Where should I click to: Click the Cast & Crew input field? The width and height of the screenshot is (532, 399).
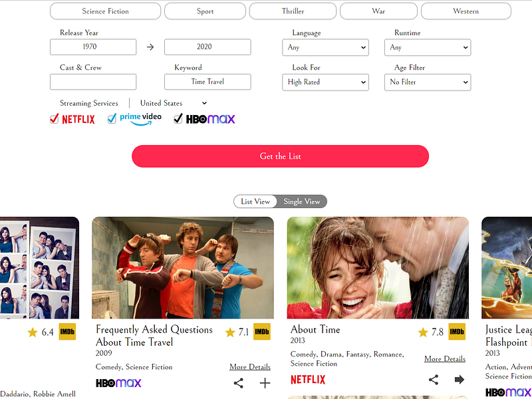pyautogui.click(x=93, y=82)
